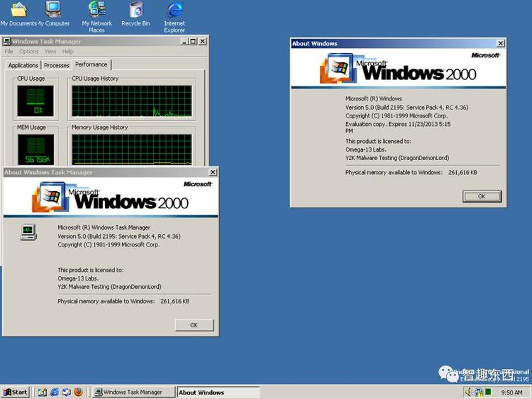Screen dimensions: 532x399
Task: Open Outlook Express from quick launch
Action: click(67, 392)
